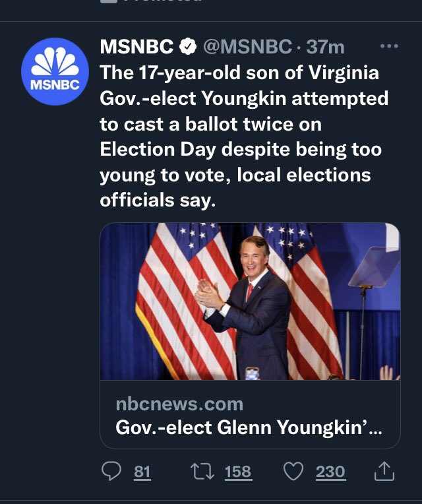Click the MSNBC display name
The width and height of the screenshot is (422, 504).
136,47
